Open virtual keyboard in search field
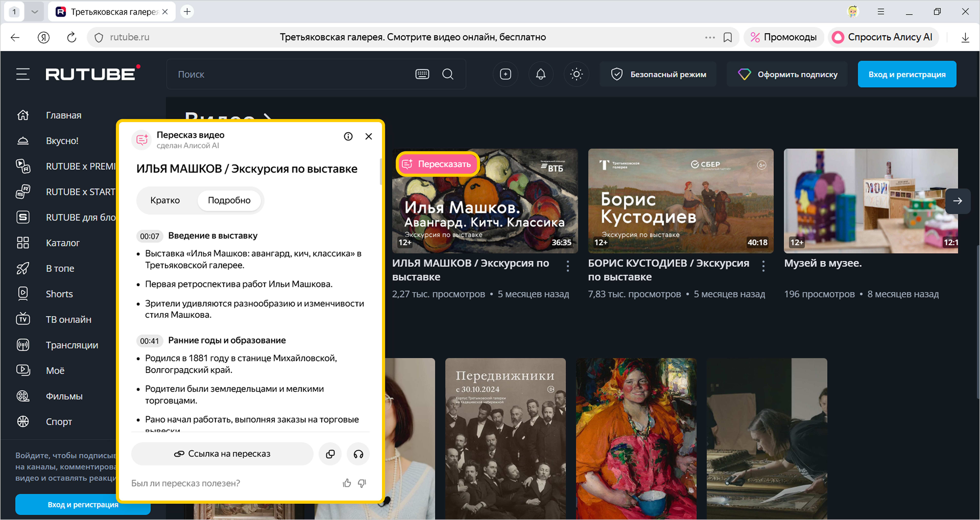The image size is (980, 520). click(x=422, y=74)
